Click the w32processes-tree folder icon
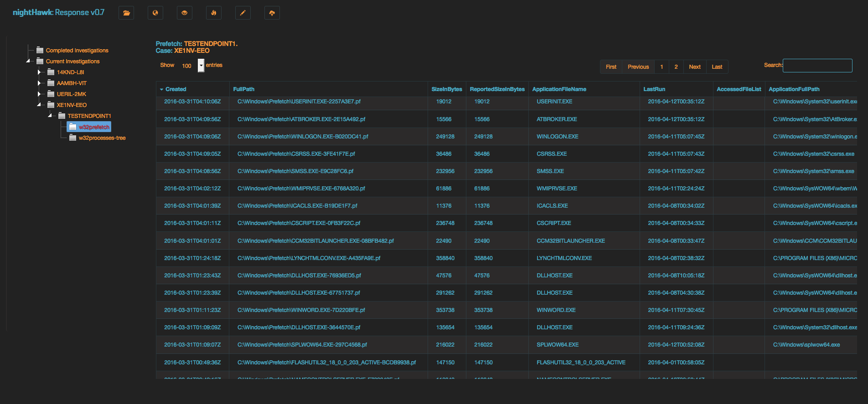The image size is (868, 404). (x=72, y=138)
